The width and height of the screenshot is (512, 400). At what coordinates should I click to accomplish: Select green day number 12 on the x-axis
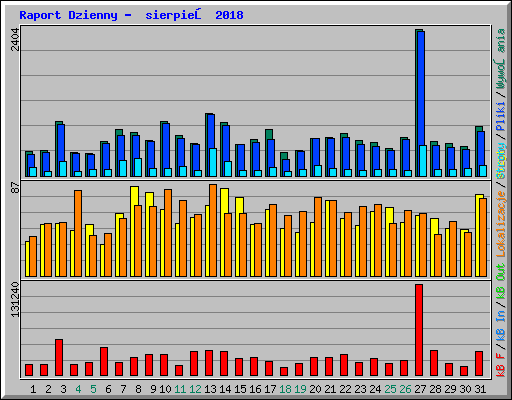point(195,389)
